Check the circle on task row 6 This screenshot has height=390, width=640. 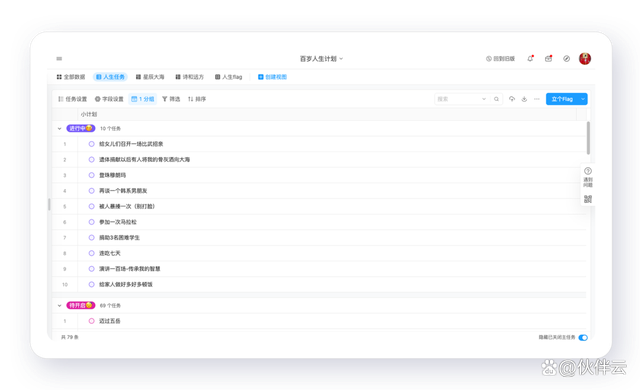91,222
